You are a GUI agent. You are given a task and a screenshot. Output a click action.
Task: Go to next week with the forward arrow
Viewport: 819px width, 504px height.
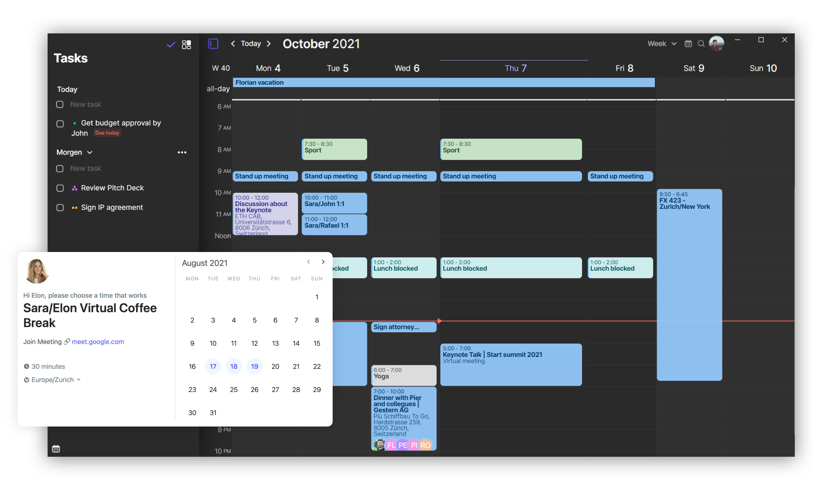coord(269,43)
